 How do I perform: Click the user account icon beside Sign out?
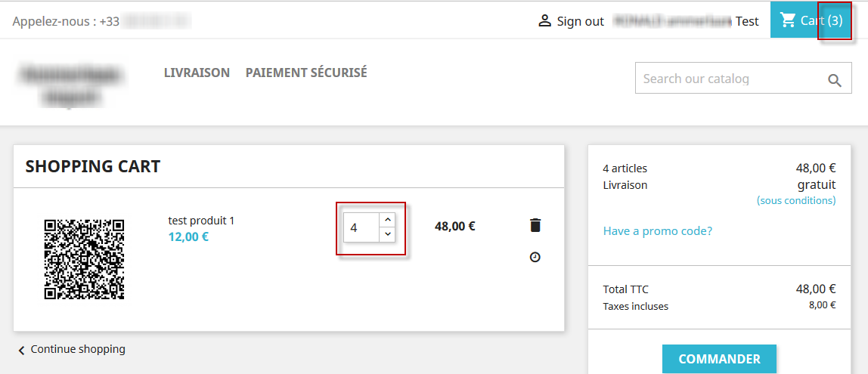click(x=544, y=20)
